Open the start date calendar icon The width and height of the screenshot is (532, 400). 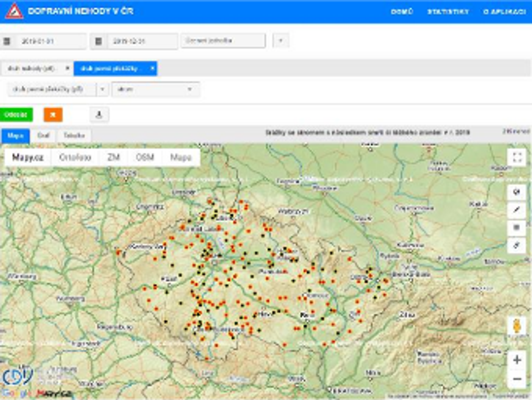7,41
